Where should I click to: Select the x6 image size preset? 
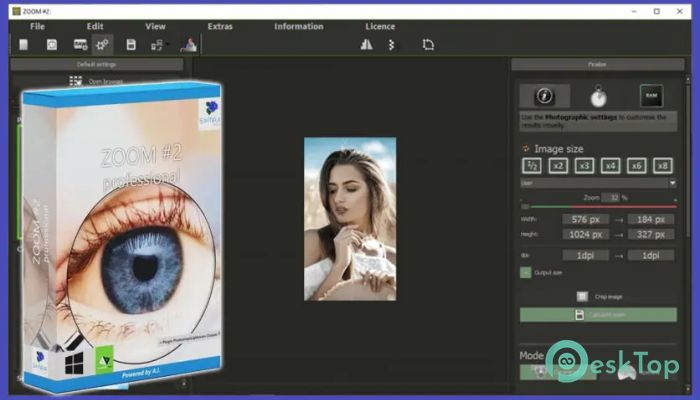[637, 166]
